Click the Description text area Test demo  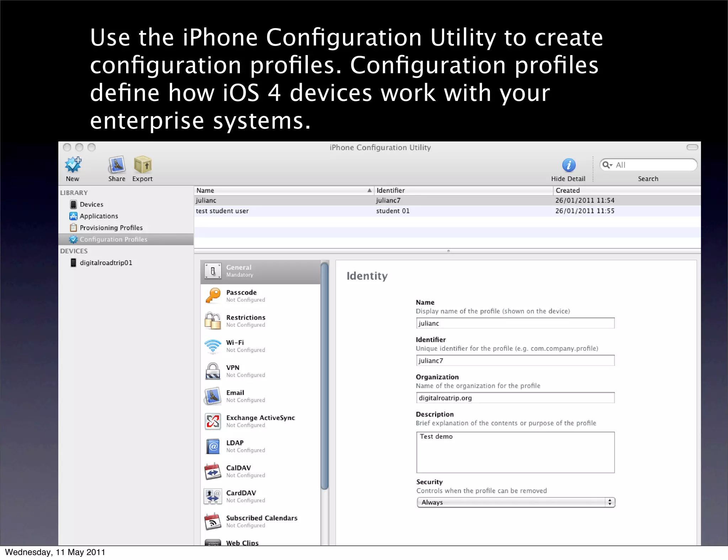tap(515, 452)
